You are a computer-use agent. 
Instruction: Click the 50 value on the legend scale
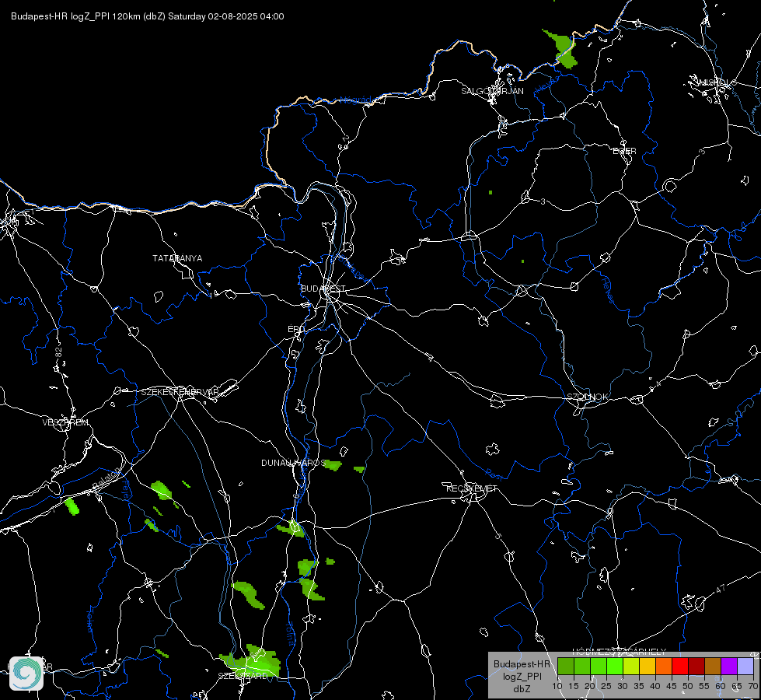click(688, 687)
